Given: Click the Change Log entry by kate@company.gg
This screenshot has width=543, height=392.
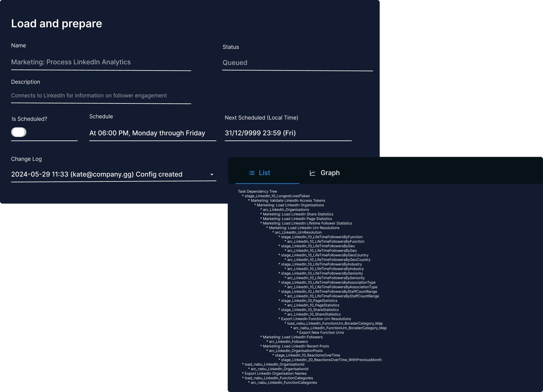Looking at the screenshot, I should pos(96,174).
